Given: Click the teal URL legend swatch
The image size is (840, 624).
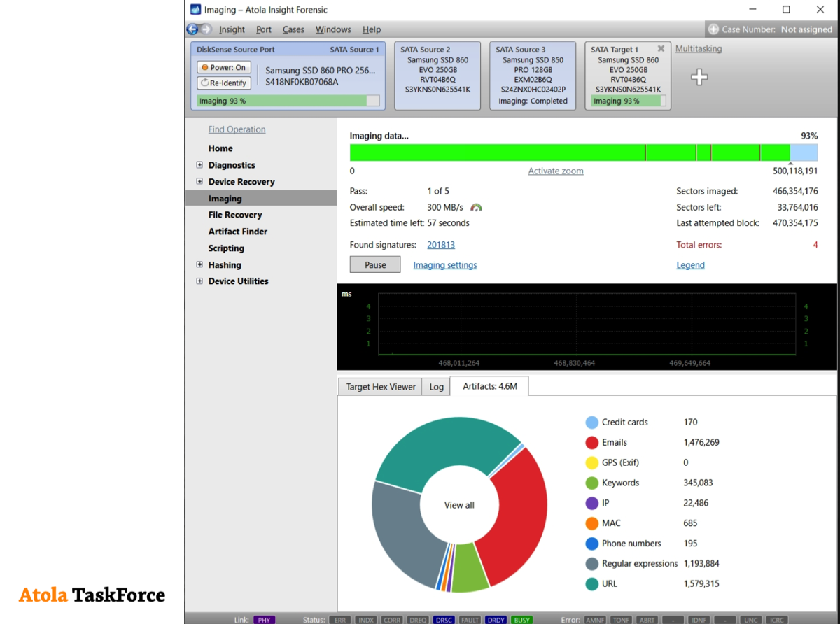Looking at the screenshot, I should click(591, 583).
